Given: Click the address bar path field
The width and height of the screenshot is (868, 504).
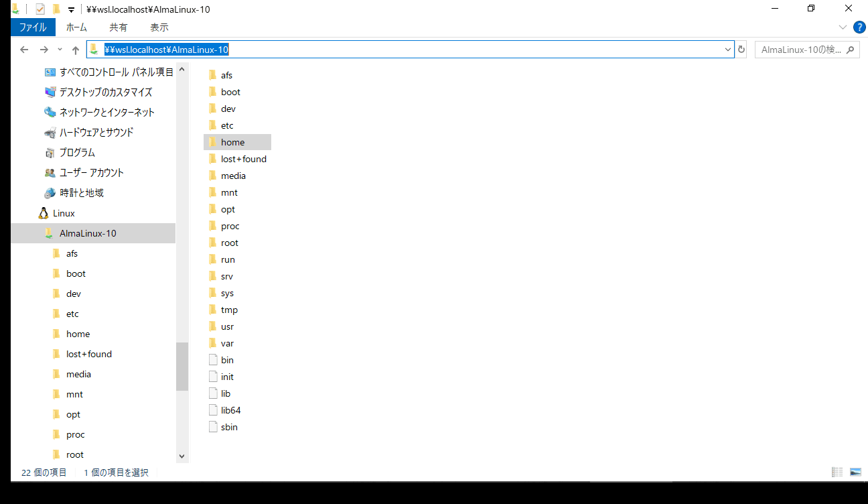Looking at the screenshot, I should [410, 50].
